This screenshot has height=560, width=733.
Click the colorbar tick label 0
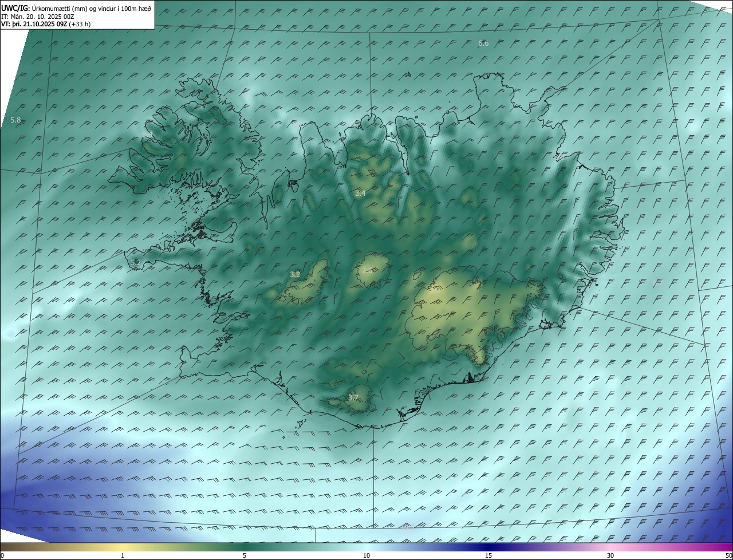point(2,555)
